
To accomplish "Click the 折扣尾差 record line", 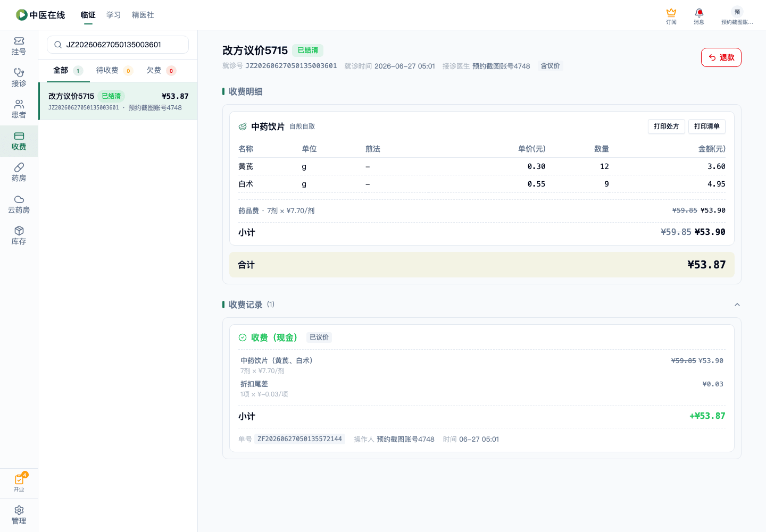I will pyautogui.click(x=482, y=389).
